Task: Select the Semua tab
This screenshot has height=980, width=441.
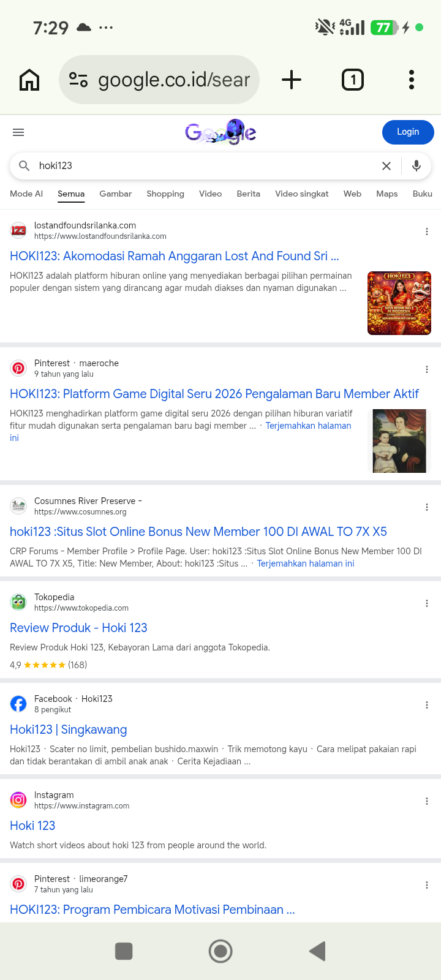Action: click(71, 194)
